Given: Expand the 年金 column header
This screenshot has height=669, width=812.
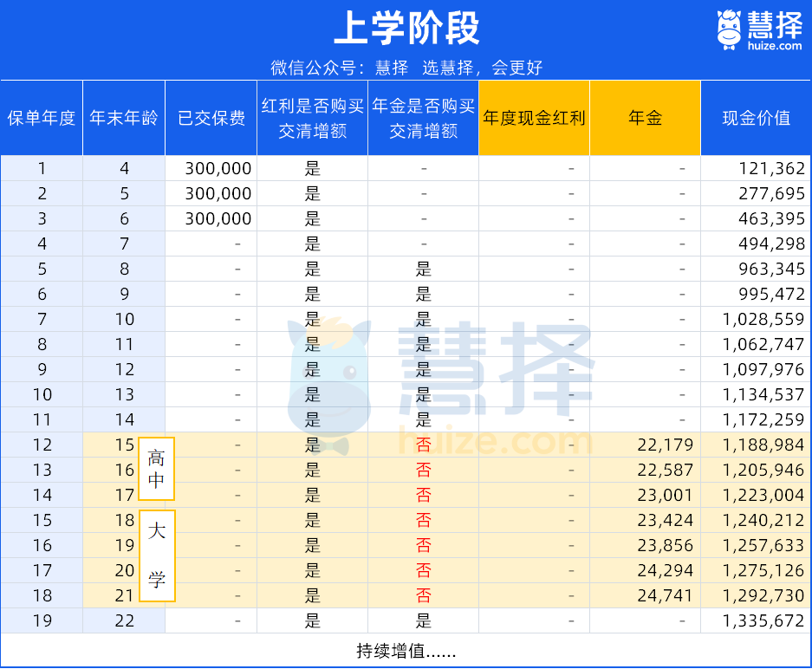Looking at the screenshot, I should point(645,118).
